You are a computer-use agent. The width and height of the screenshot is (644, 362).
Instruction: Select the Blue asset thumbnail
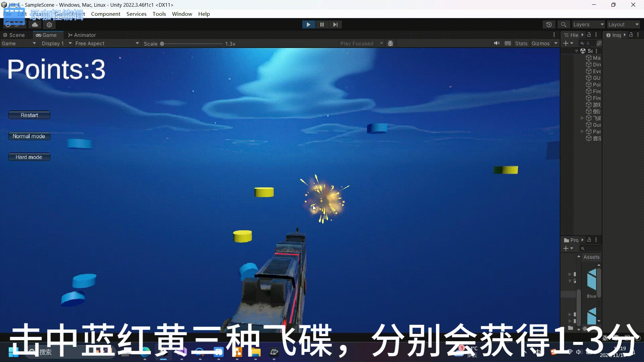pyautogui.click(x=591, y=281)
